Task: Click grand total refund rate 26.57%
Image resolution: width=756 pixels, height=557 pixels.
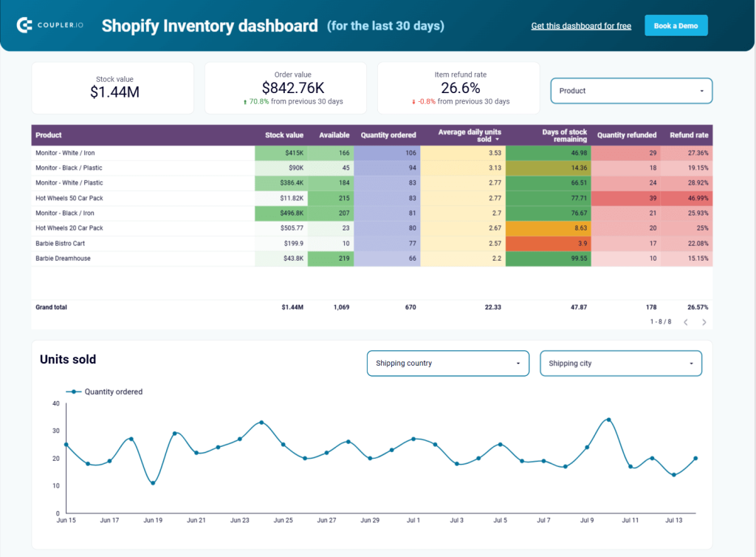Action: 698,307
